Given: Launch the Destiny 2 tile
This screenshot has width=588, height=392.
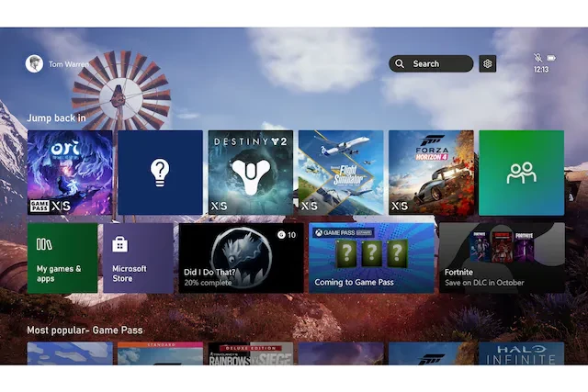Looking at the screenshot, I should coord(251,173).
